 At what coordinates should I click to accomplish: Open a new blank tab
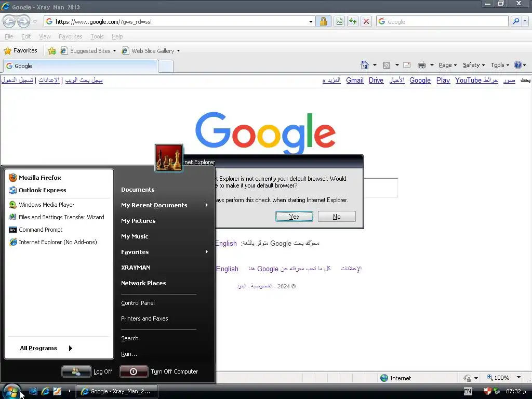pos(166,66)
